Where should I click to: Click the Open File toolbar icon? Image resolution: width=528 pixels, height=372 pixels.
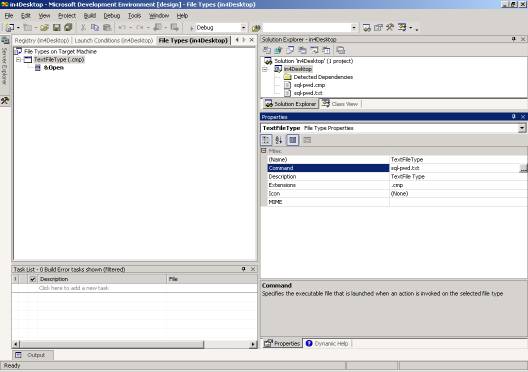pos(44,28)
